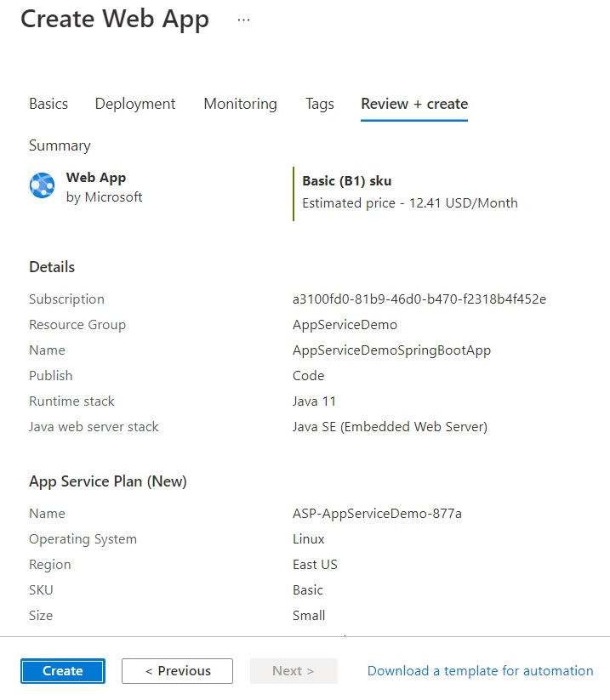This screenshot has height=700, width=610.
Task: Click the Create Web App page title
Action: [x=115, y=20]
